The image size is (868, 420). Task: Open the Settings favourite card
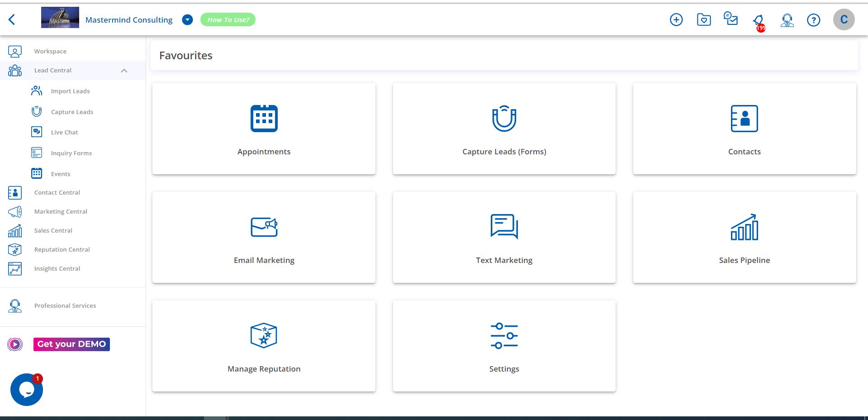pos(504,346)
